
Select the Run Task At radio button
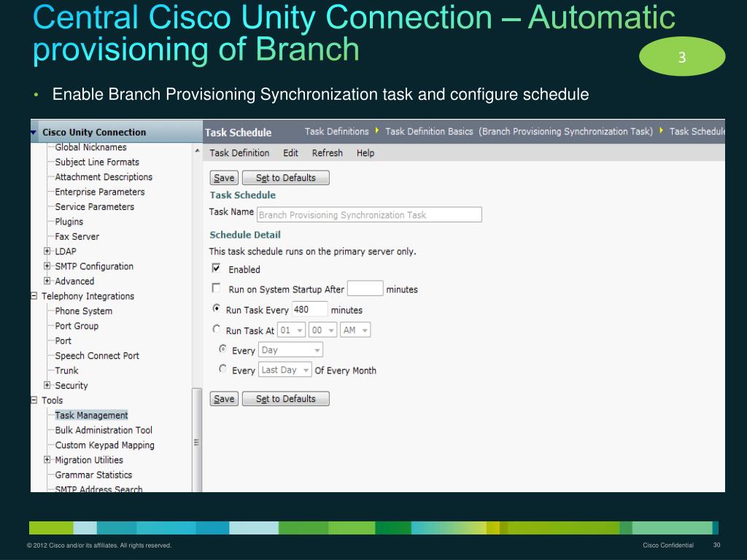pyautogui.click(x=216, y=329)
